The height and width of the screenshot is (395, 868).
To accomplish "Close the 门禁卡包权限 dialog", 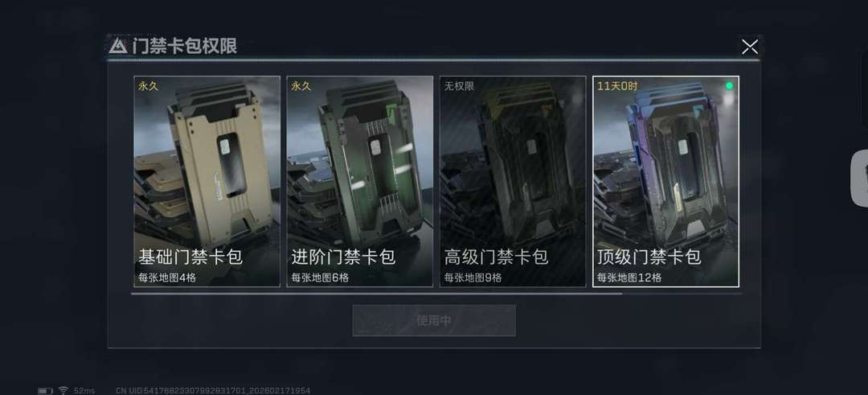I will tap(750, 47).
